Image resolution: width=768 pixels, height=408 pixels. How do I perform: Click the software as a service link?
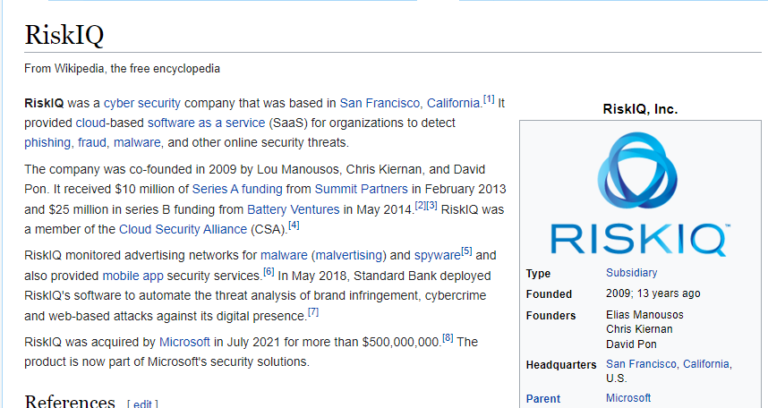205,123
